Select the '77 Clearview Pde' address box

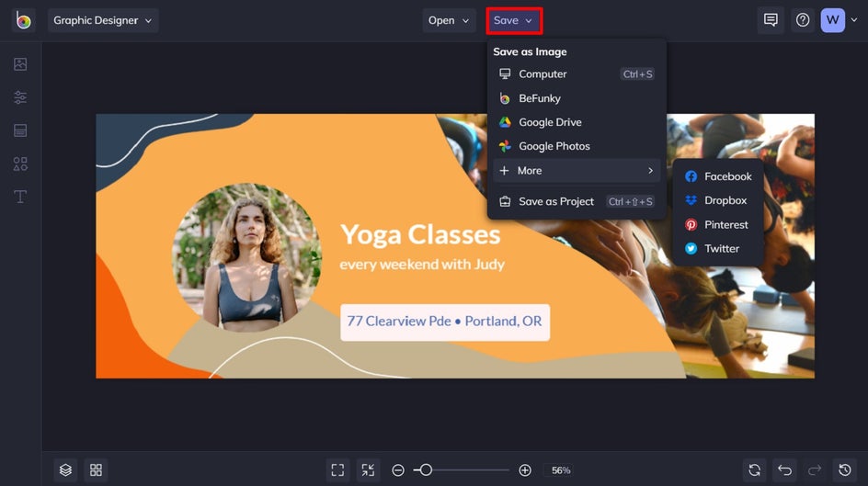445,322
